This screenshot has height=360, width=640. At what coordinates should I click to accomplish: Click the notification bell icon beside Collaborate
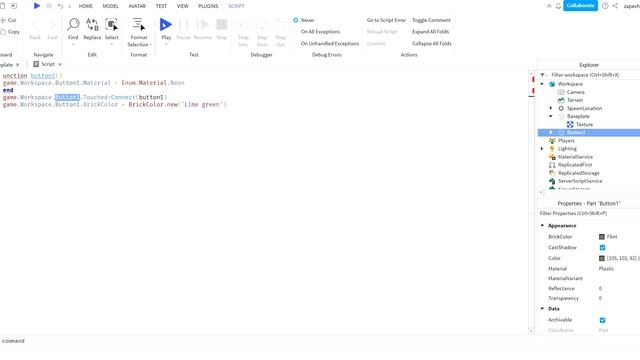coord(558,6)
